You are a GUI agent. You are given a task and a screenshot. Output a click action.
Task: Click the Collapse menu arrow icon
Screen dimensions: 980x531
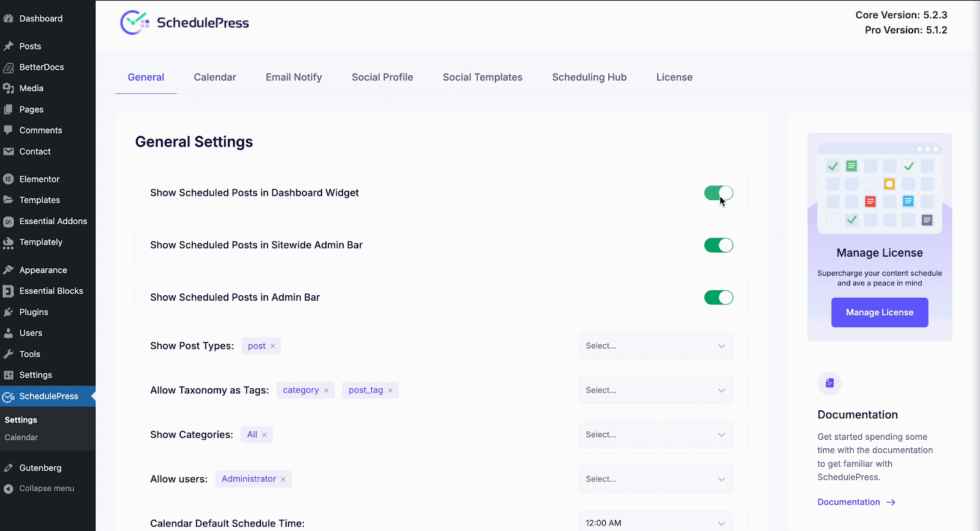pos(9,489)
